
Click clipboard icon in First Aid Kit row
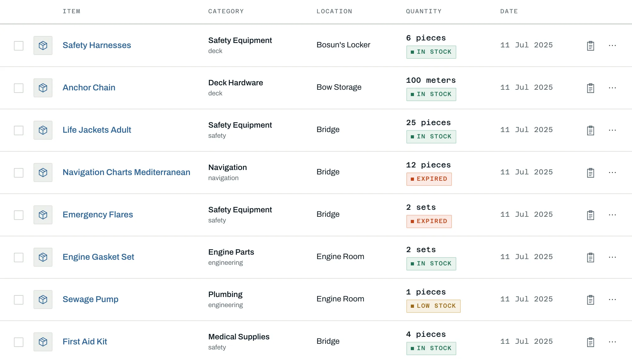(590, 342)
